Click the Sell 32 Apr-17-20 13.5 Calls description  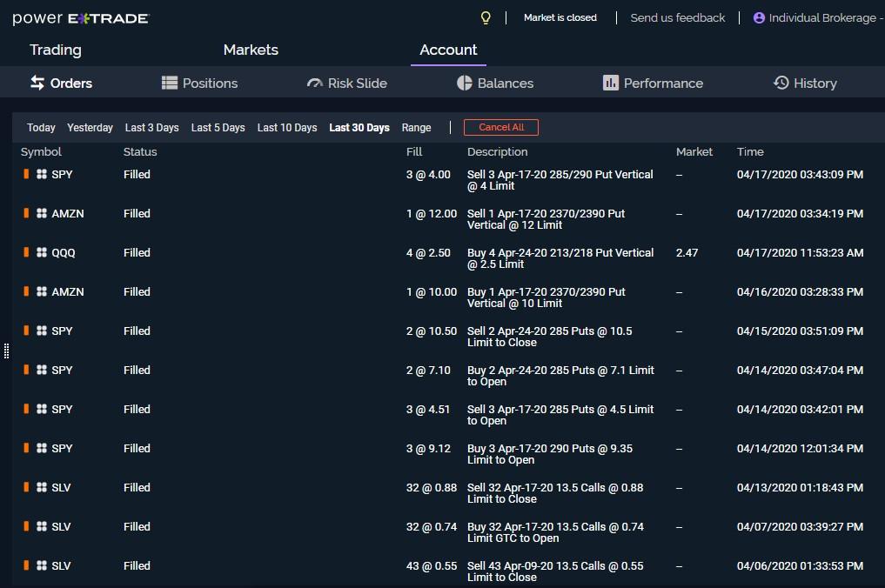click(x=555, y=493)
